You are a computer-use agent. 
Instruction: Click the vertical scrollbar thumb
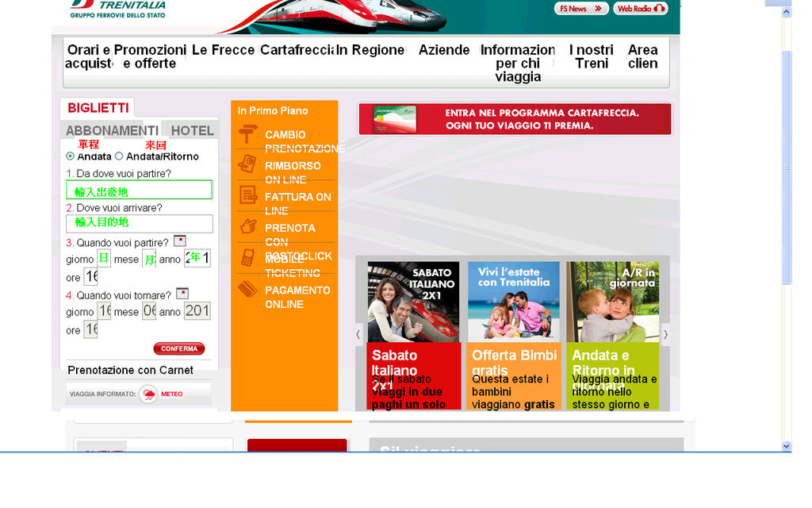[x=787, y=167]
